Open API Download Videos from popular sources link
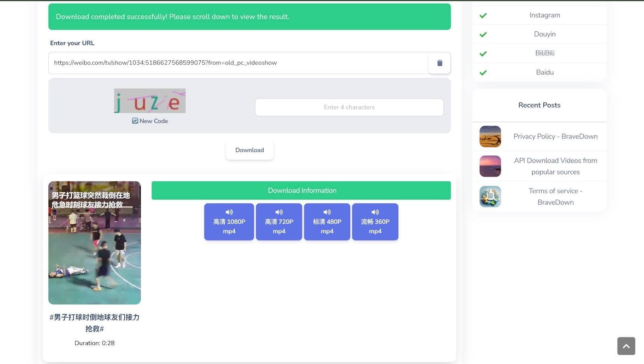The width and height of the screenshot is (644, 364). coord(555,166)
